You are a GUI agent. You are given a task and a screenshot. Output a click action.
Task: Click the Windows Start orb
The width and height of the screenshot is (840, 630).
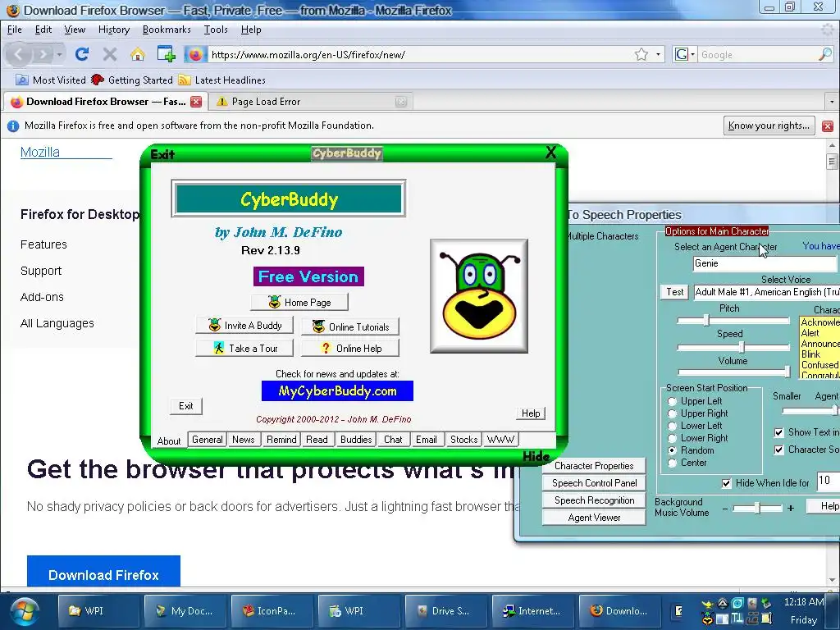click(24, 610)
